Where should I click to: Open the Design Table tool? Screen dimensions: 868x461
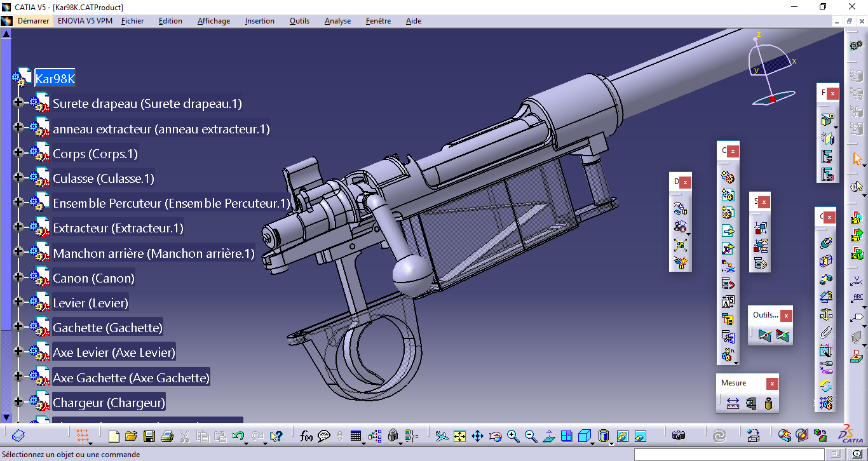point(356,436)
